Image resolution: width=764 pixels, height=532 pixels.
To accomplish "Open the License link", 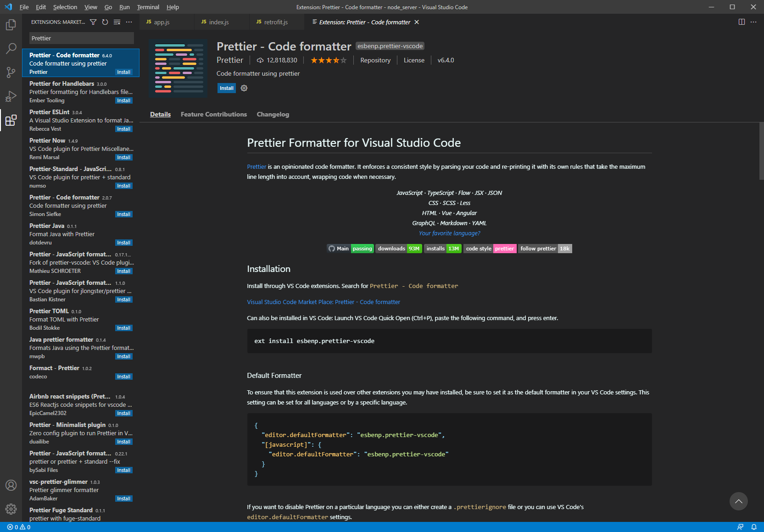I will click(x=414, y=60).
